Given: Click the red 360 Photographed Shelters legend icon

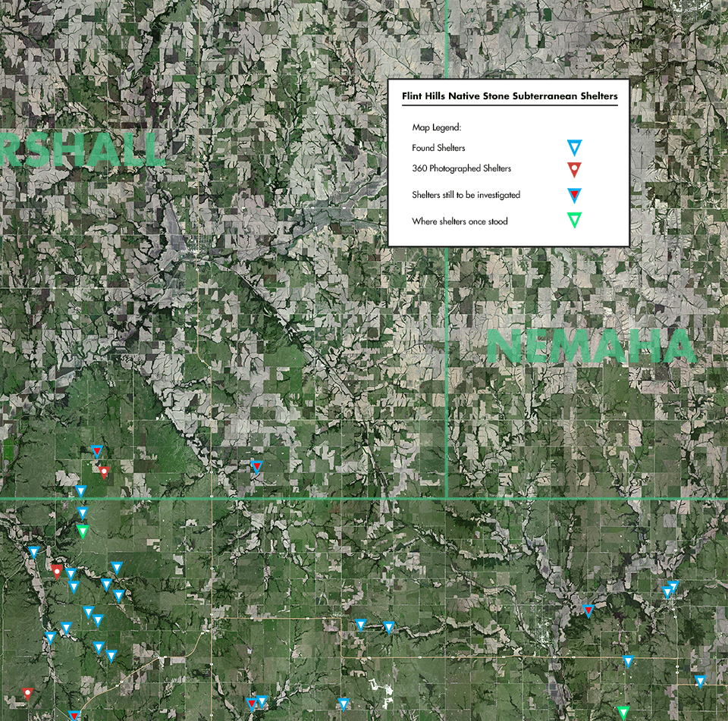Looking at the screenshot, I should [574, 170].
